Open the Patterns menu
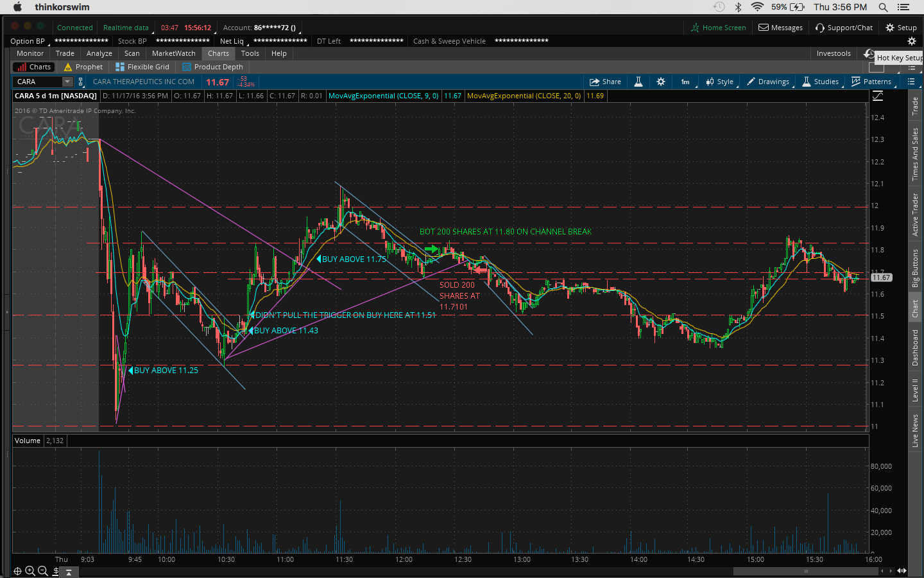This screenshot has width=924, height=578. point(871,82)
